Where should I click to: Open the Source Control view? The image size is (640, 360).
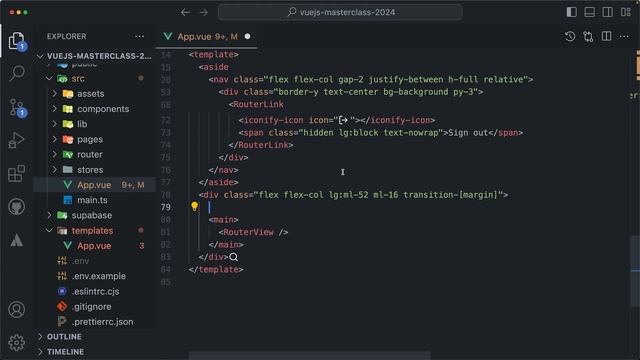17,108
